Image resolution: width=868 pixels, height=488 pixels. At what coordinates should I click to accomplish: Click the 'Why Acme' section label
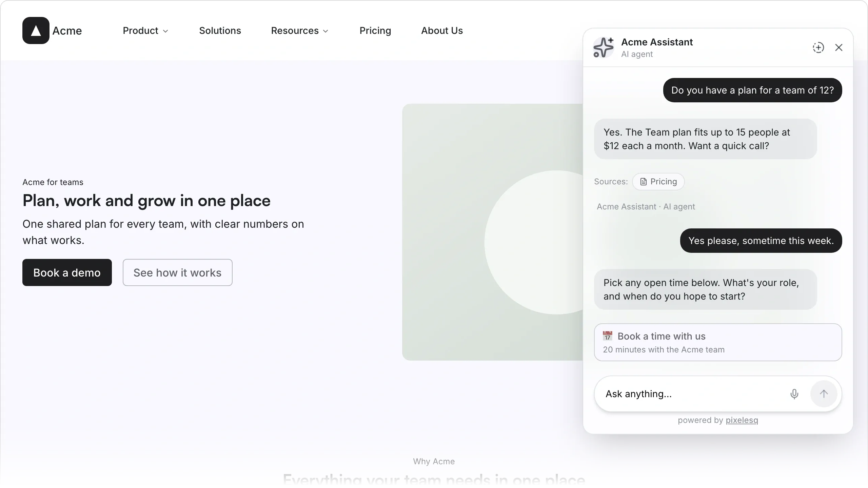tap(434, 462)
